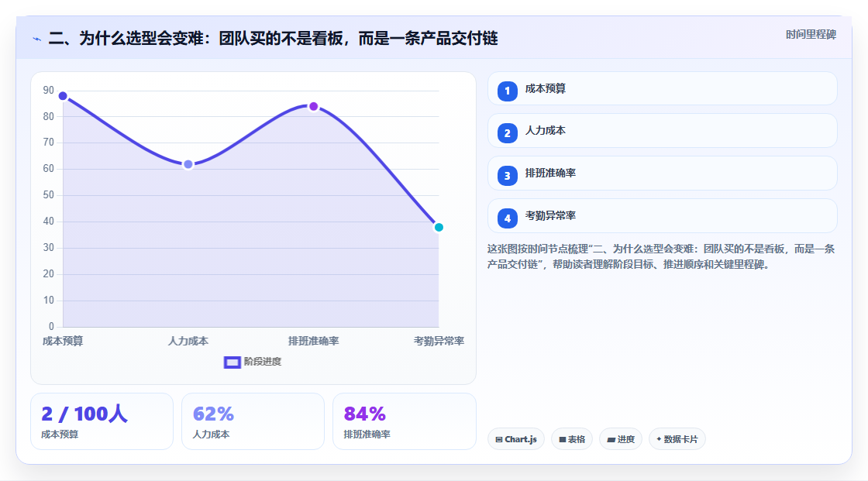Select the Chart.js tag
The image size is (868, 481).
pos(516,439)
